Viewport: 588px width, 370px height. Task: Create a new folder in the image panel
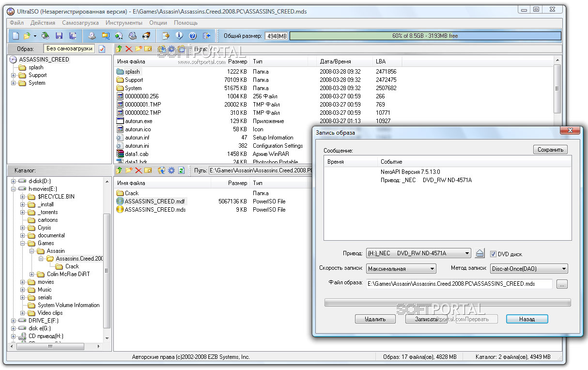tap(139, 49)
